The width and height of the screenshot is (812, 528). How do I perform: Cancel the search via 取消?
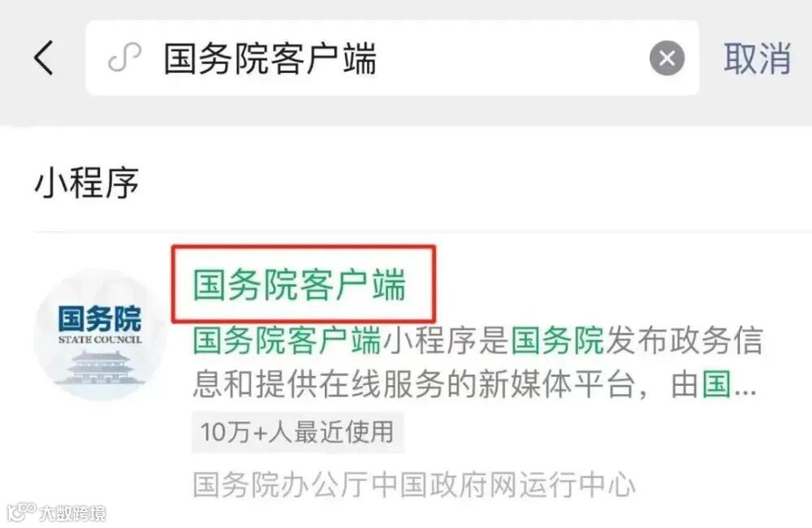[x=757, y=58]
